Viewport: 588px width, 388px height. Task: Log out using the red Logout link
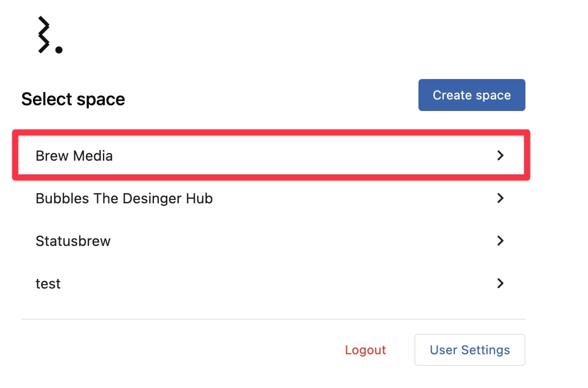point(365,350)
